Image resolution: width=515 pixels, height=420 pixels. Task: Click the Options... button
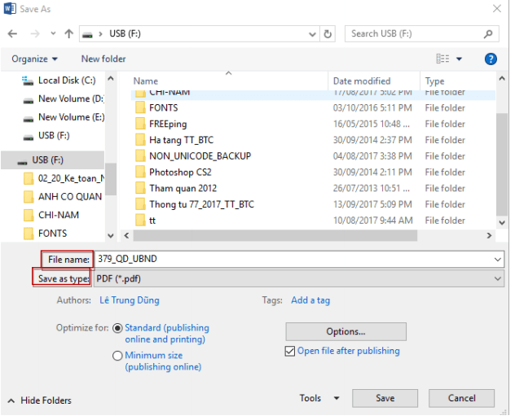(346, 331)
